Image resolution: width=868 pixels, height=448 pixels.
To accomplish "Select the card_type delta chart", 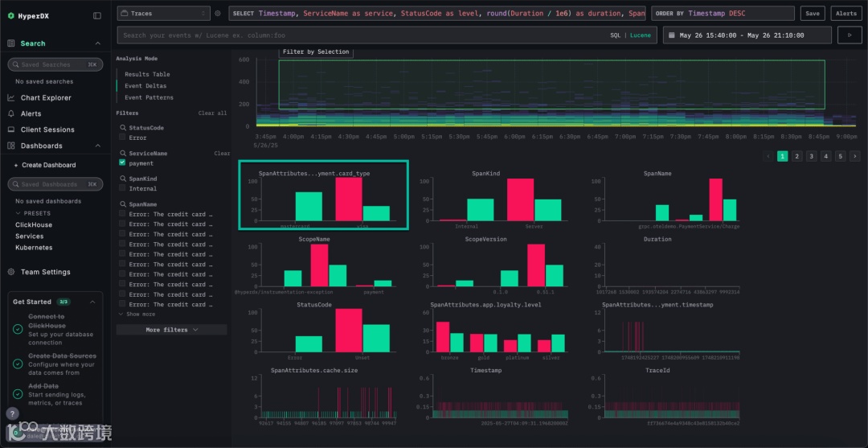I will 323,195.
